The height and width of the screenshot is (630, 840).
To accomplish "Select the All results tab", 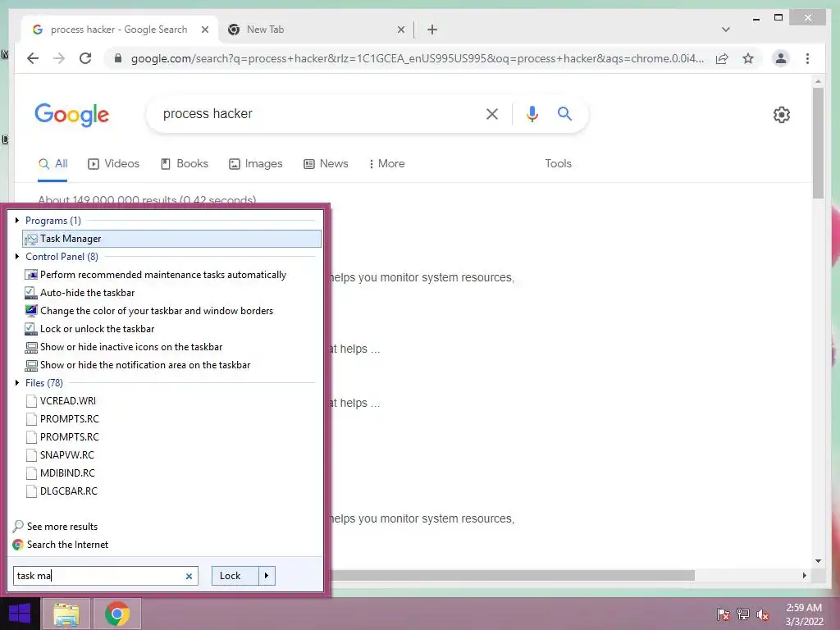I will pyautogui.click(x=52, y=164).
